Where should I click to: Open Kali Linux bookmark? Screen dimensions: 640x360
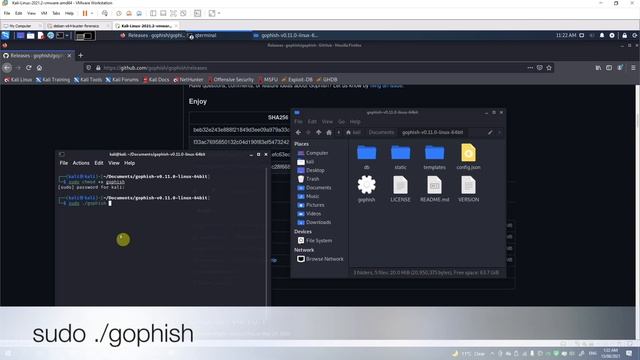click(18, 80)
